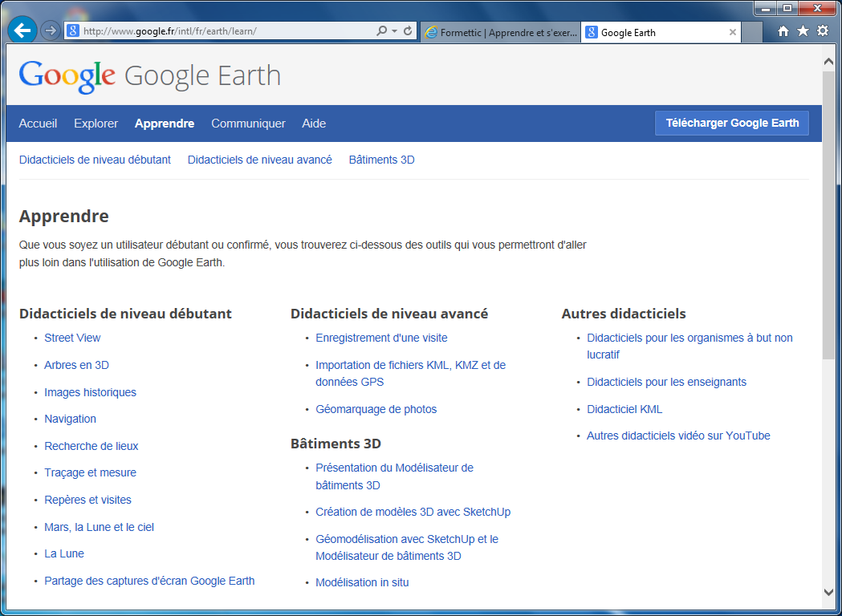Close the Google Earth tab
The image size is (842, 616).
(x=733, y=32)
